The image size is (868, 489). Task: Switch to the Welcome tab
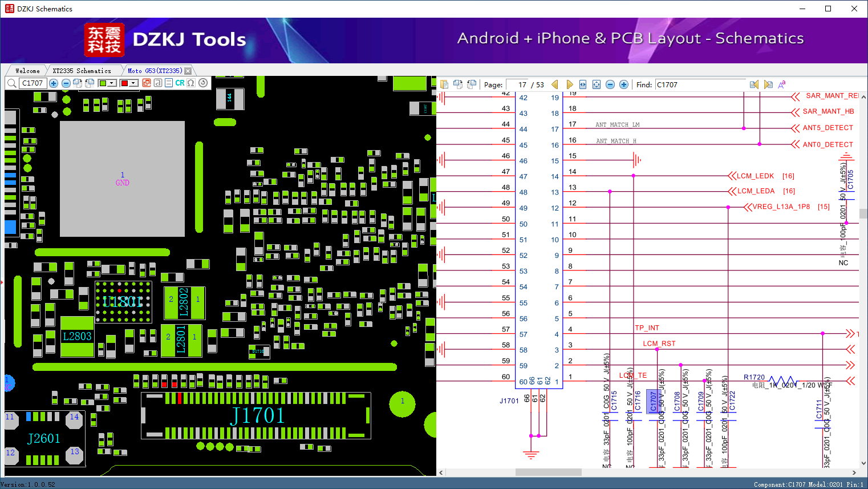coord(27,71)
